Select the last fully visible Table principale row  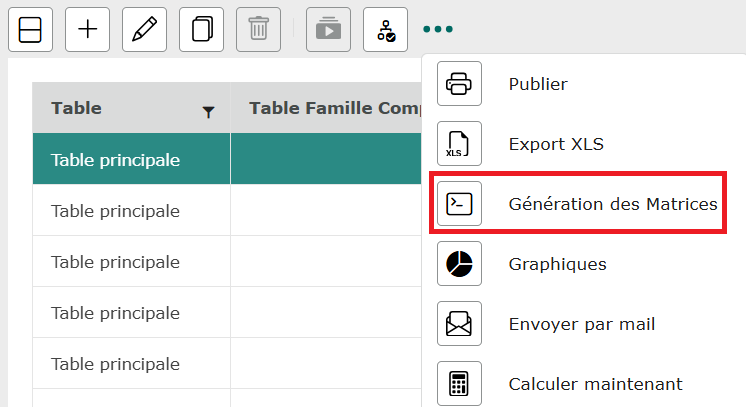tap(116, 364)
